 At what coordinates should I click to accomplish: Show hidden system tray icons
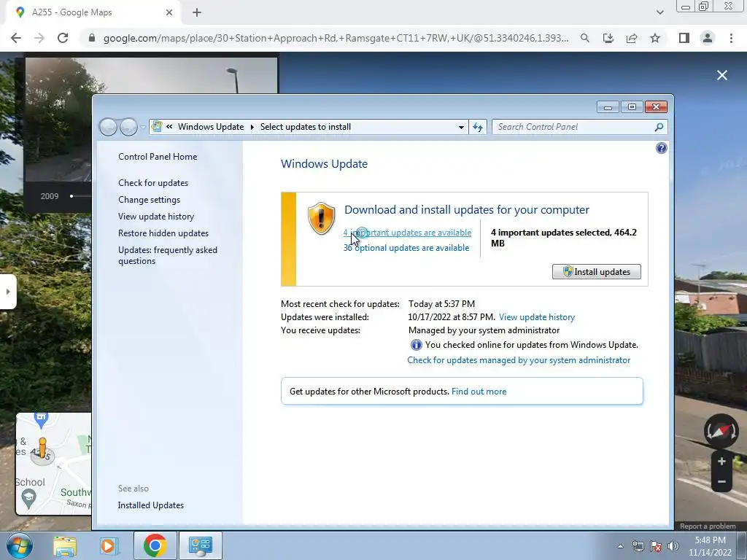click(x=620, y=546)
